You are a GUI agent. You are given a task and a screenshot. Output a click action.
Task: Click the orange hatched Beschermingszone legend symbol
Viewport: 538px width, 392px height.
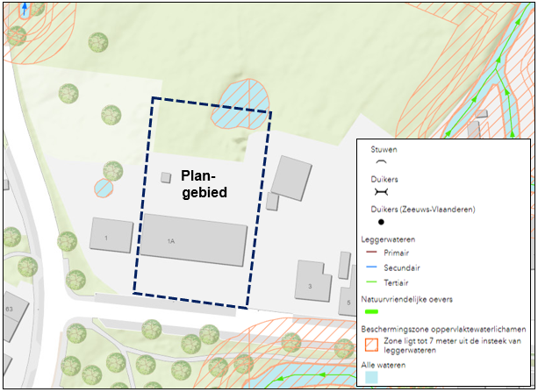[371, 345]
